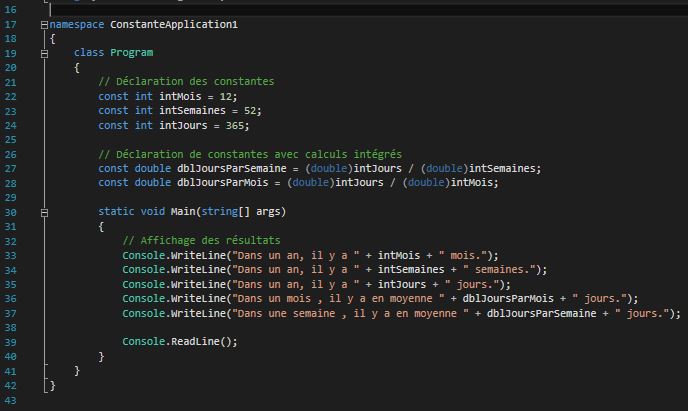Click the 'Program' class name
688x411 pixels.
point(132,53)
